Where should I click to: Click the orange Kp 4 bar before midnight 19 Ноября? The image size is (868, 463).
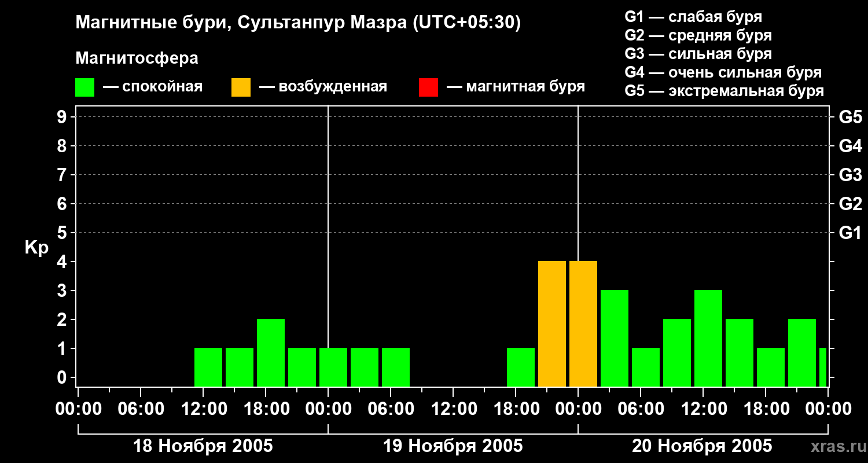pyautogui.click(x=552, y=324)
